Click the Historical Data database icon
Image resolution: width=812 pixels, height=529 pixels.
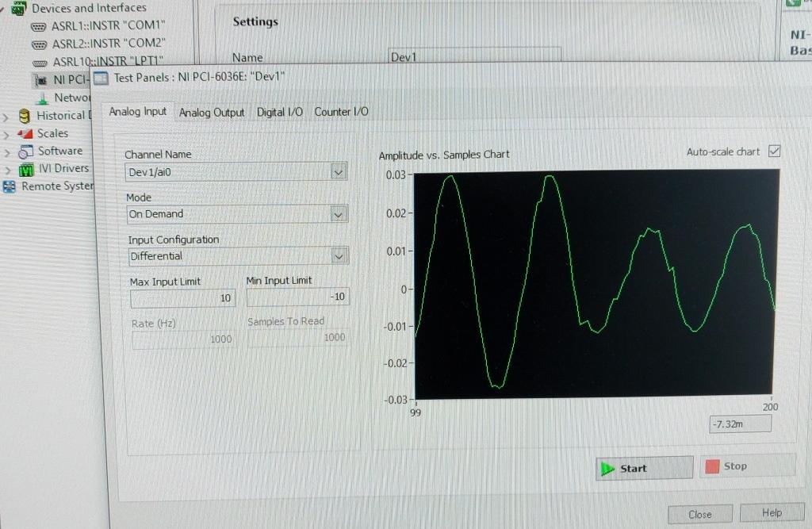click(x=25, y=116)
